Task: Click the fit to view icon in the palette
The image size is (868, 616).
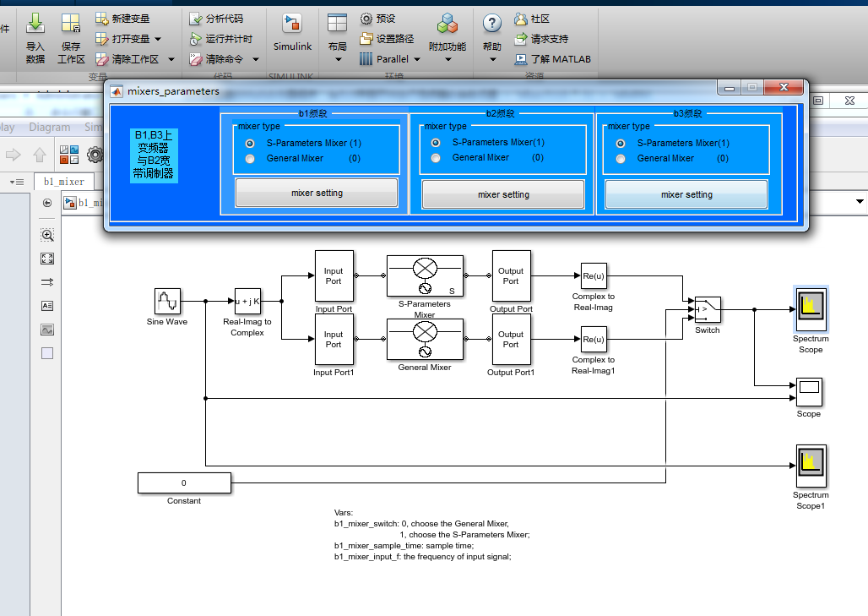Action: (x=47, y=259)
